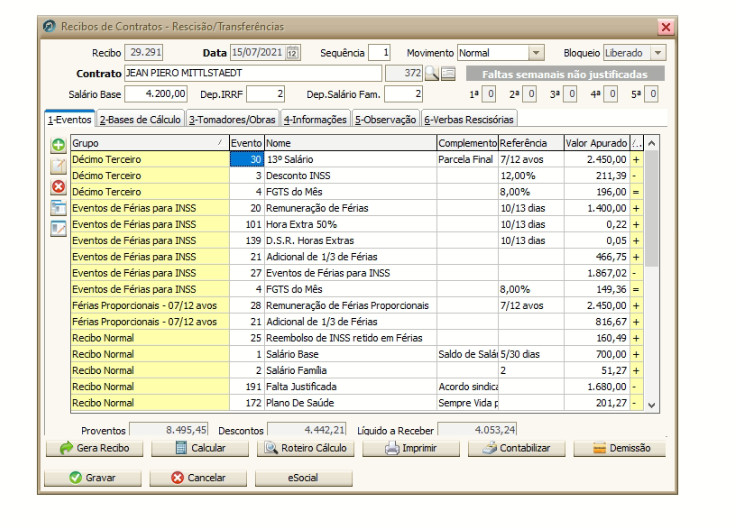Image resolution: width=737 pixels, height=529 pixels.
Task: Click the app icon in title bar
Action: coord(49,26)
